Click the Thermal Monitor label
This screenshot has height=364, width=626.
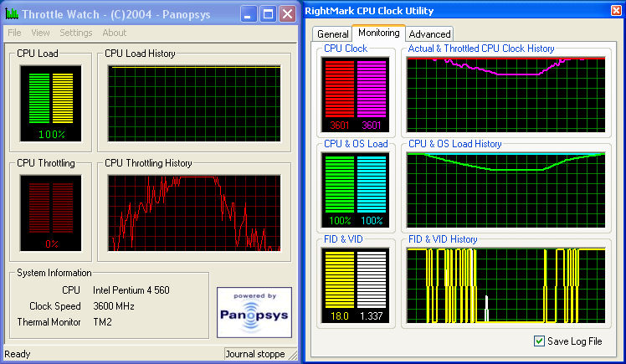point(49,322)
